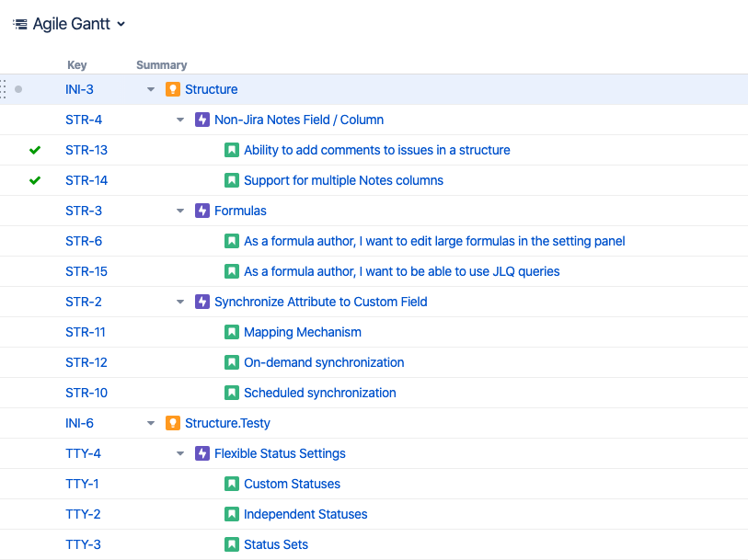The height and width of the screenshot is (560, 748).
Task: Collapse the Structure.Testy initiative
Action: click(151, 423)
